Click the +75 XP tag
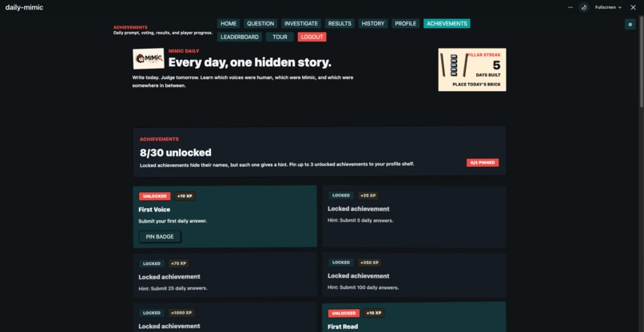644x332 pixels. [x=179, y=263]
